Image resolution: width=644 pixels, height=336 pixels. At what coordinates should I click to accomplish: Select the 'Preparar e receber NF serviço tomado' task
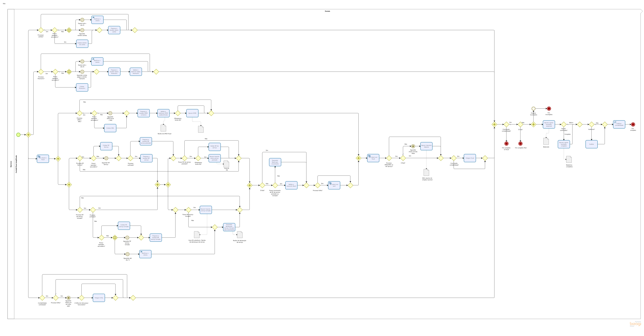click(x=156, y=238)
